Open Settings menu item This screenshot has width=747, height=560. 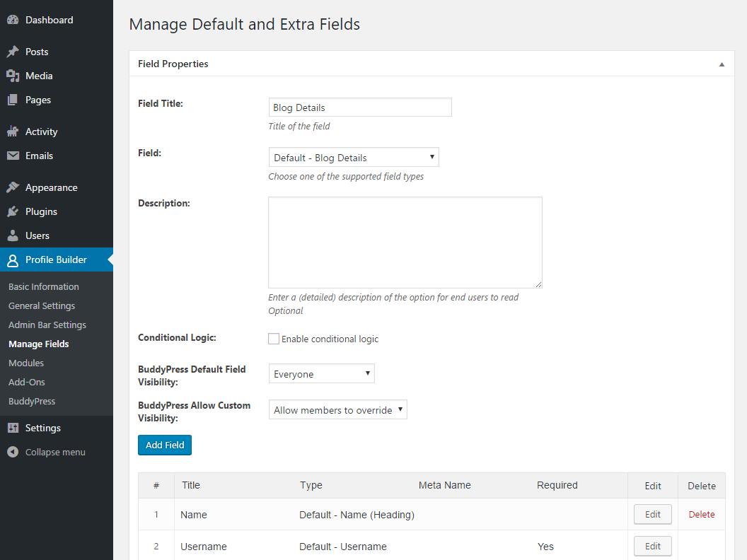[57, 428]
